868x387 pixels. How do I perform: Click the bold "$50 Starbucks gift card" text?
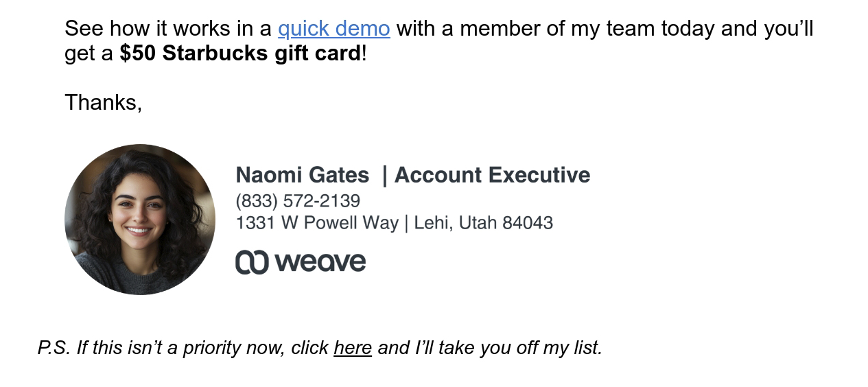pyautogui.click(x=240, y=54)
